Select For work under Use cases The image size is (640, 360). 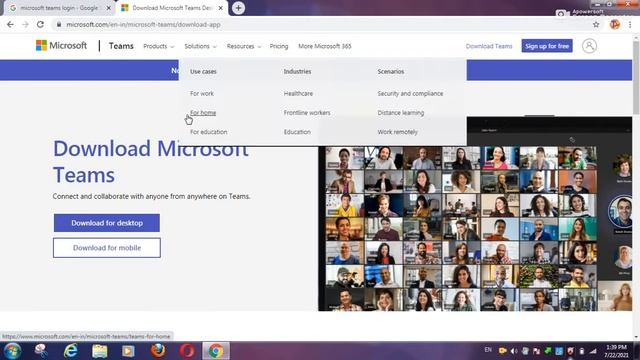coord(202,93)
